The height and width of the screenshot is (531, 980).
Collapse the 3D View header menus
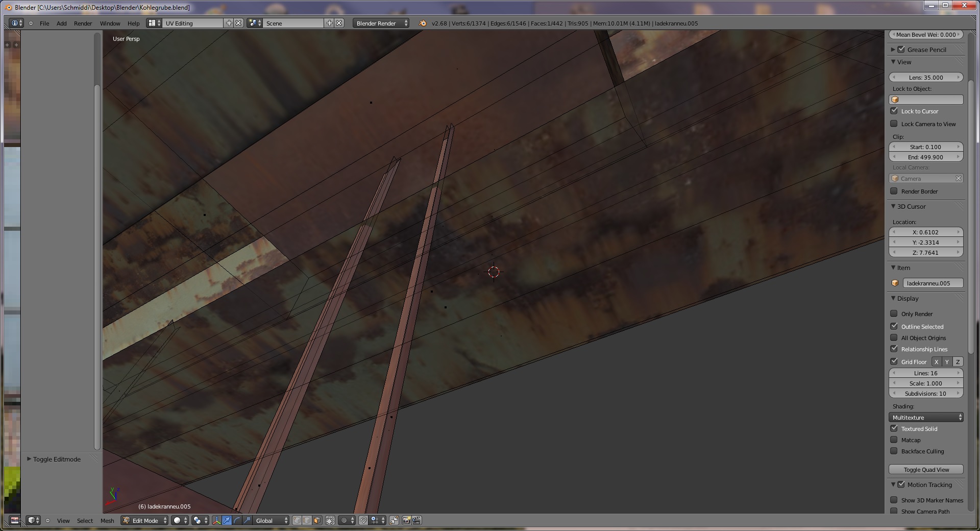pyautogui.click(x=47, y=520)
